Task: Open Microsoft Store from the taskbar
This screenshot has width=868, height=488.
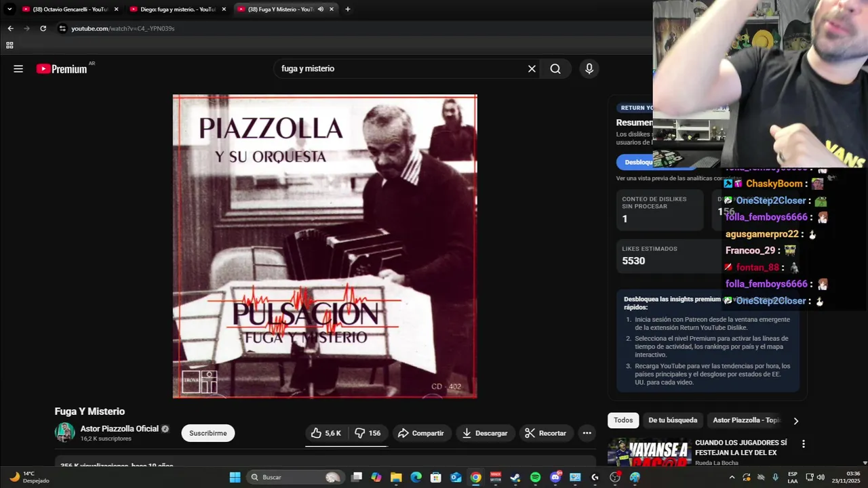Action: [x=436, y=477]
